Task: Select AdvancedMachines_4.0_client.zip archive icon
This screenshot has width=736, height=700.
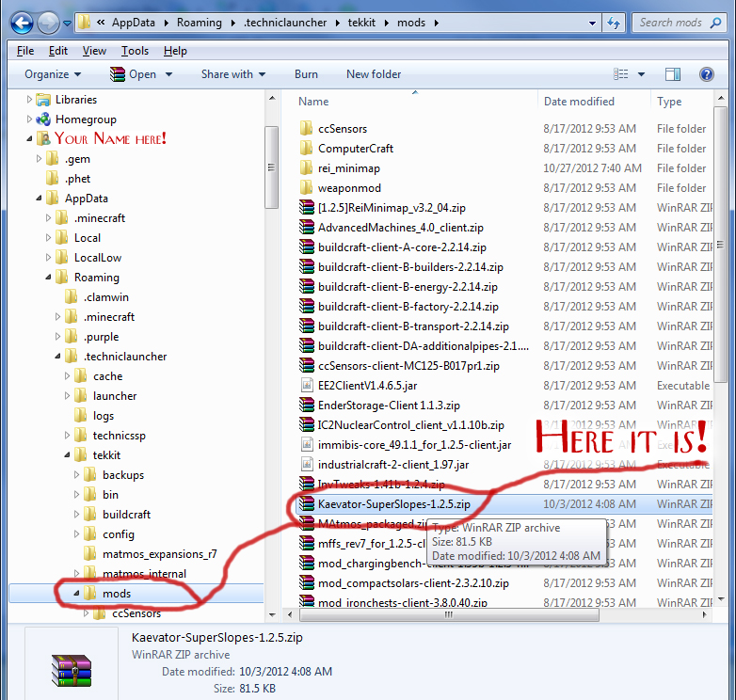Action: pyautogui.click(x=307, y=227)
